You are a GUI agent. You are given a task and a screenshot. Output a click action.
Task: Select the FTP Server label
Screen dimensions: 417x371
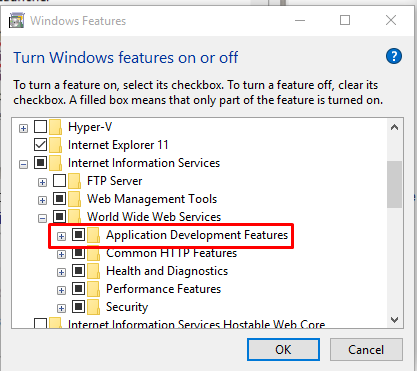coord(114,181)
